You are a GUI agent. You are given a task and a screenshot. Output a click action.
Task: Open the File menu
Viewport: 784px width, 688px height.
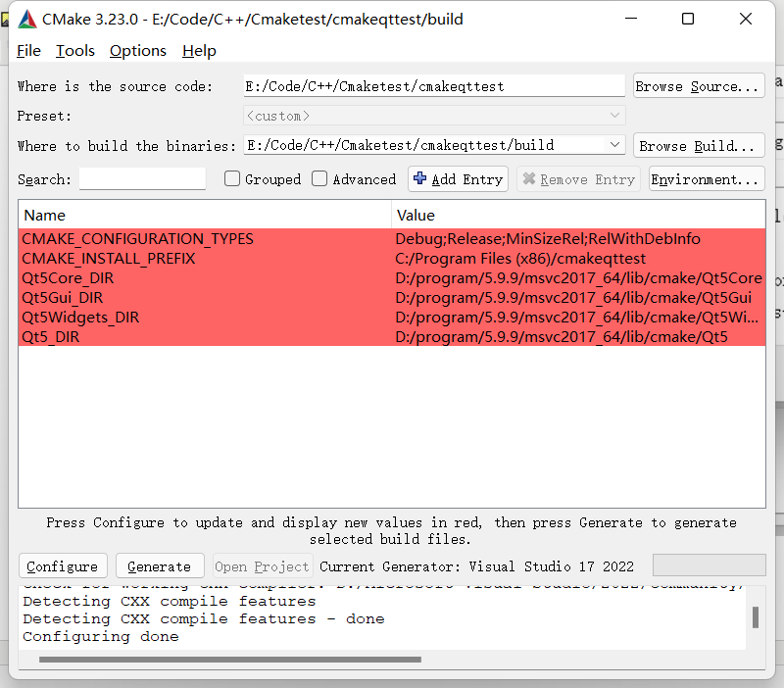point(28,51)
